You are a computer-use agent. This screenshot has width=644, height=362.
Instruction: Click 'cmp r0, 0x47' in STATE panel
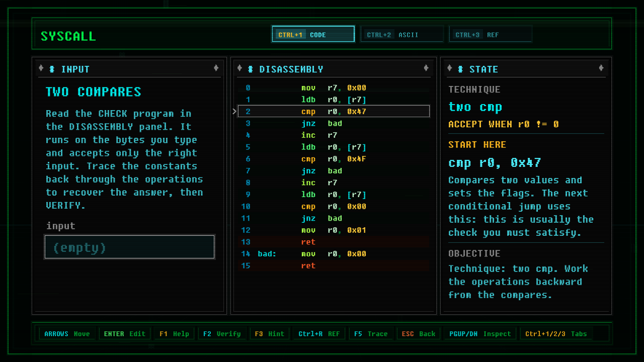click(x=495, y=162)
